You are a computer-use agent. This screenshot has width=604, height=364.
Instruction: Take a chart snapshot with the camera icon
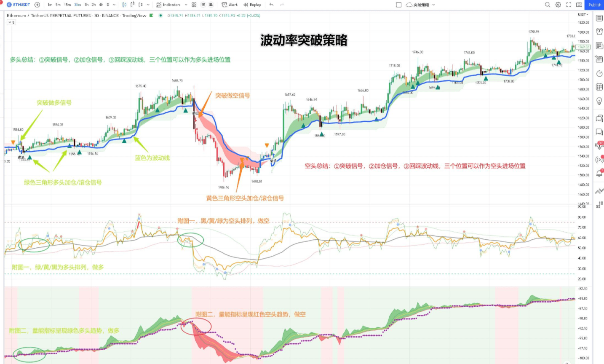tap(579, 5)
